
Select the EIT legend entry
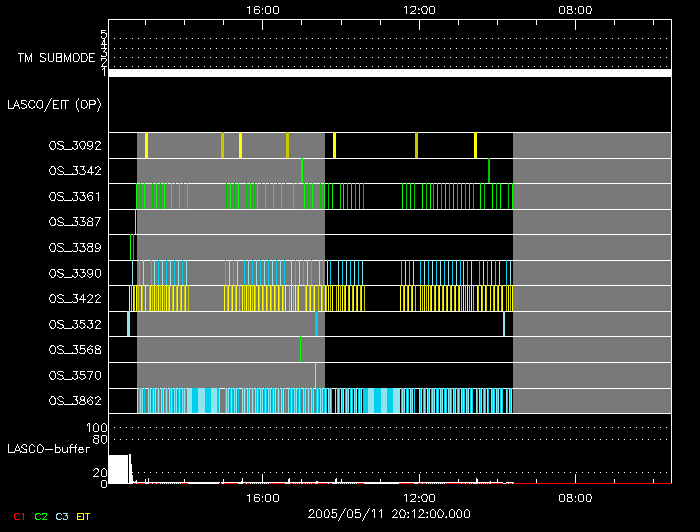83,516
